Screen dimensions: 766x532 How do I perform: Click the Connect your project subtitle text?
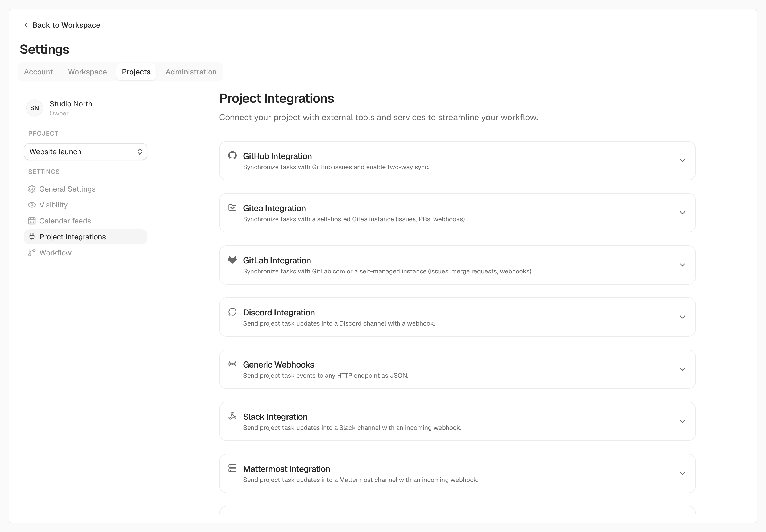tap(378, 117)
